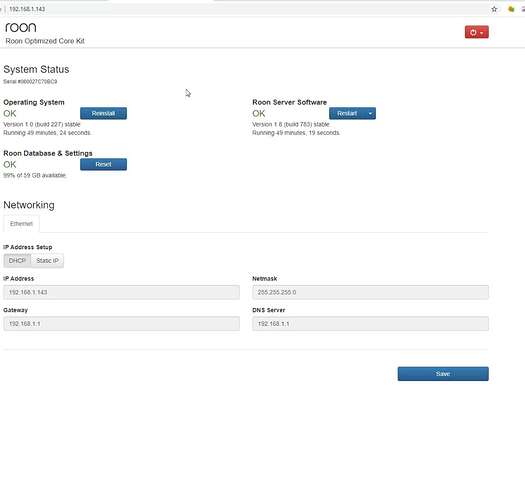This screenshot has height=500, width=525.
Task: Expand the Restart button dropdown arrow
Action: pyautogui.click(x=370, y=113)
